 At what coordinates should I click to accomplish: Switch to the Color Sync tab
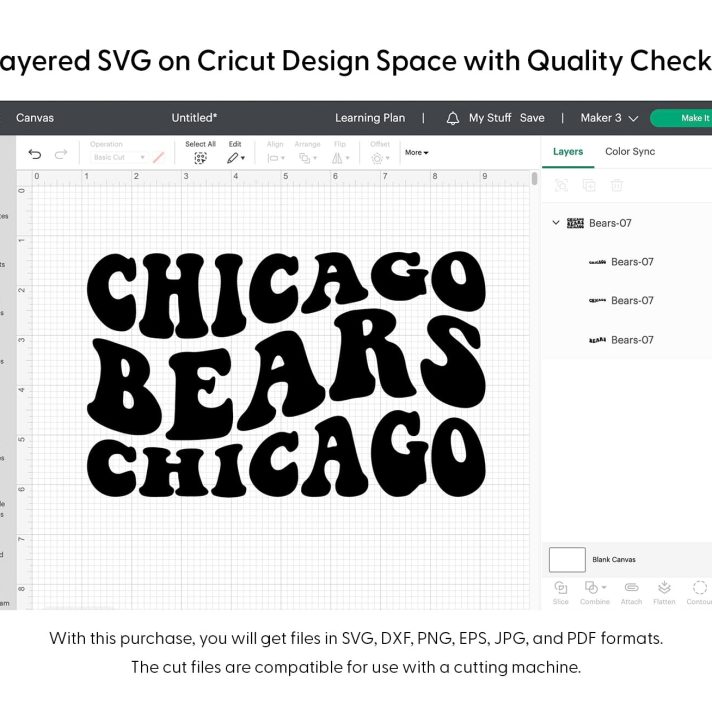630,152
